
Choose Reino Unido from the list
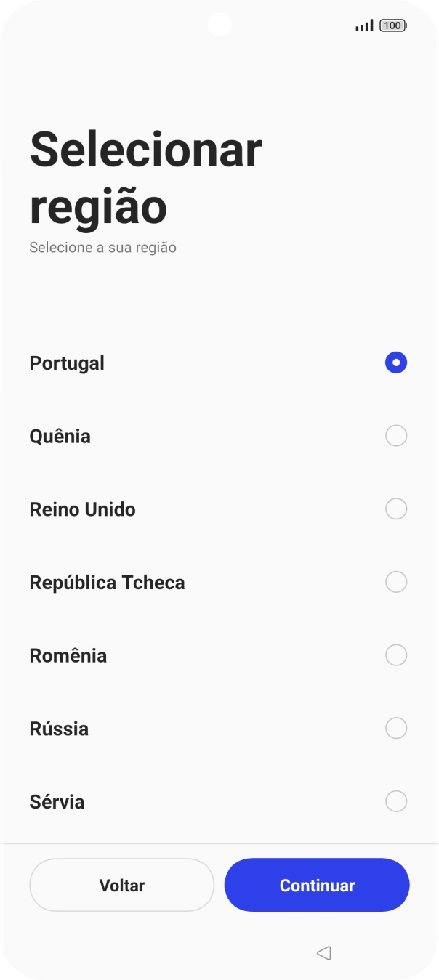click(395, 509)
